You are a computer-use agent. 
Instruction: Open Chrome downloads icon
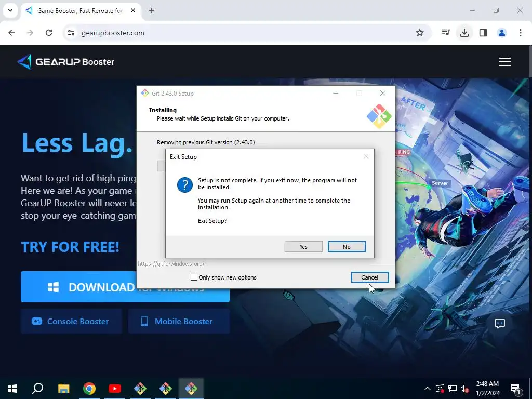tap(464, 33)
